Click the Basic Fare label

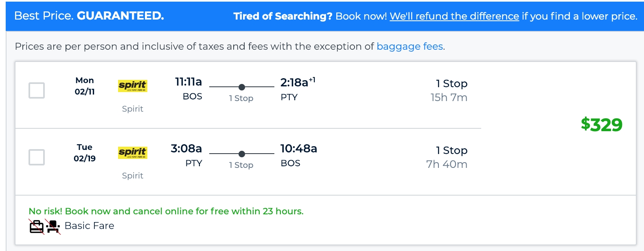click(x=90, y=226)
